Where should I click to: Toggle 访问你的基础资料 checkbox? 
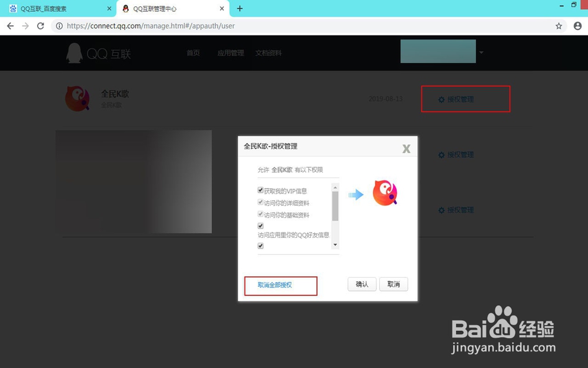(x=260, y=214)
